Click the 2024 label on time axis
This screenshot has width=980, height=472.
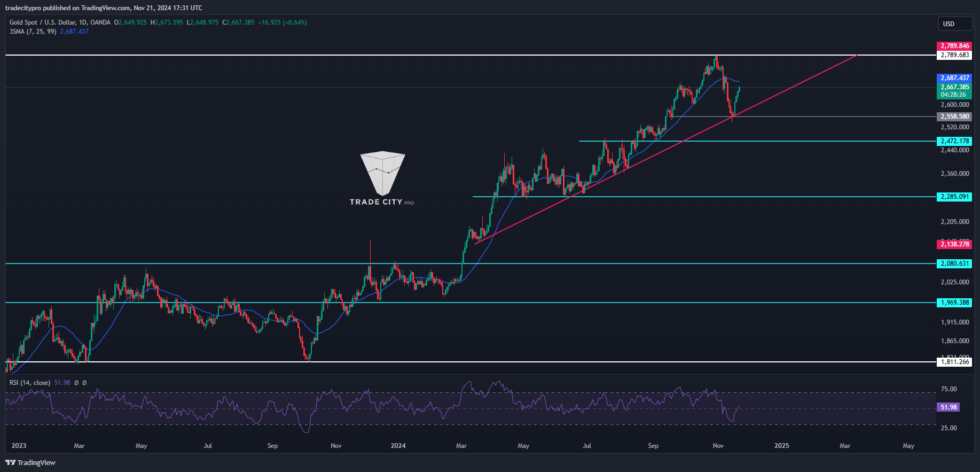click(x=398, y=446)
